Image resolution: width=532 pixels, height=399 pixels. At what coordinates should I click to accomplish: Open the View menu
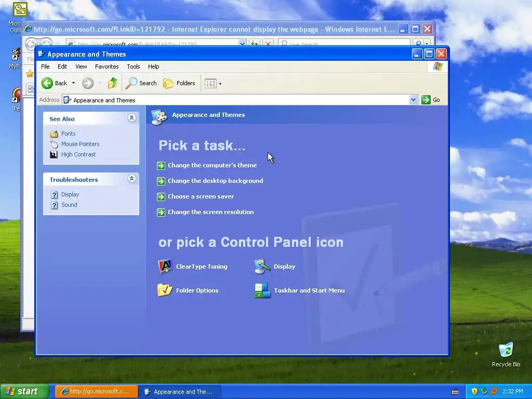81,66
